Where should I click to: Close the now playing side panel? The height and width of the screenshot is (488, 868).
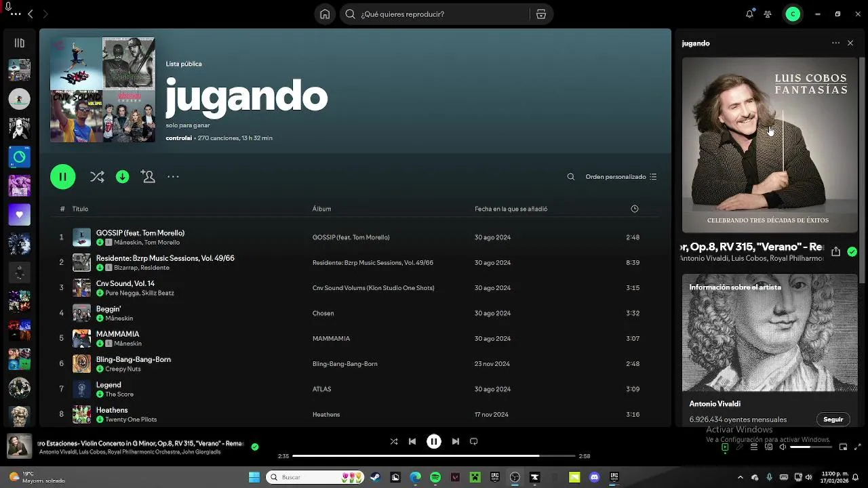(x=850, y=43)
